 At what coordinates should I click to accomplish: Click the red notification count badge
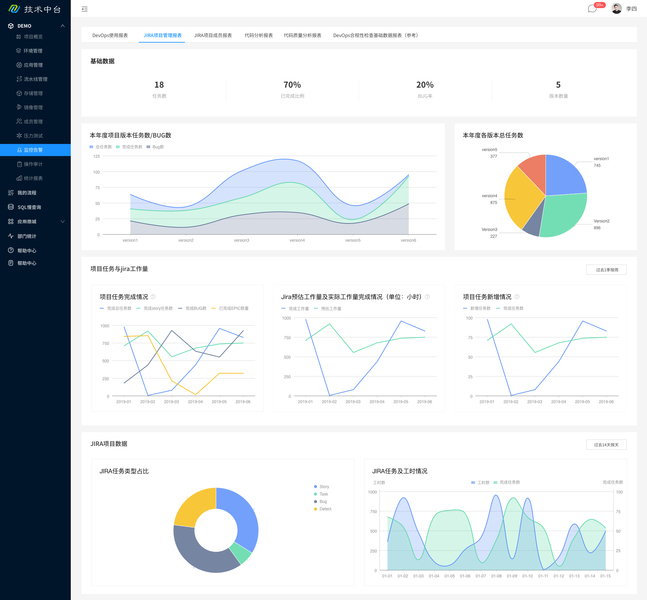600,5
